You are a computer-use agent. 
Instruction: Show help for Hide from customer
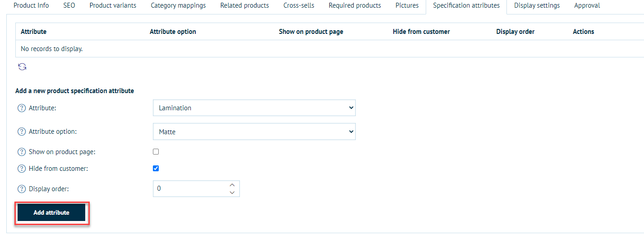coord(21,169)
